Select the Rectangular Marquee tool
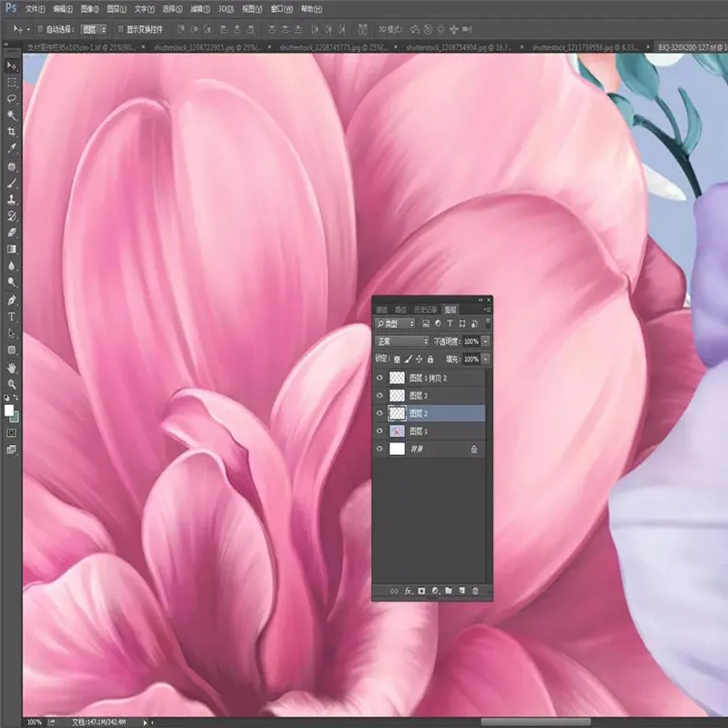The width and height of the screenshot is (728, 728). pyautogui.click(x=12, y=83)
